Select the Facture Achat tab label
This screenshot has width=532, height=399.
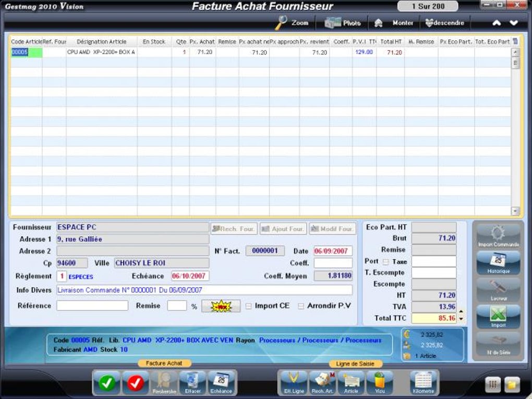coord(164,363)
